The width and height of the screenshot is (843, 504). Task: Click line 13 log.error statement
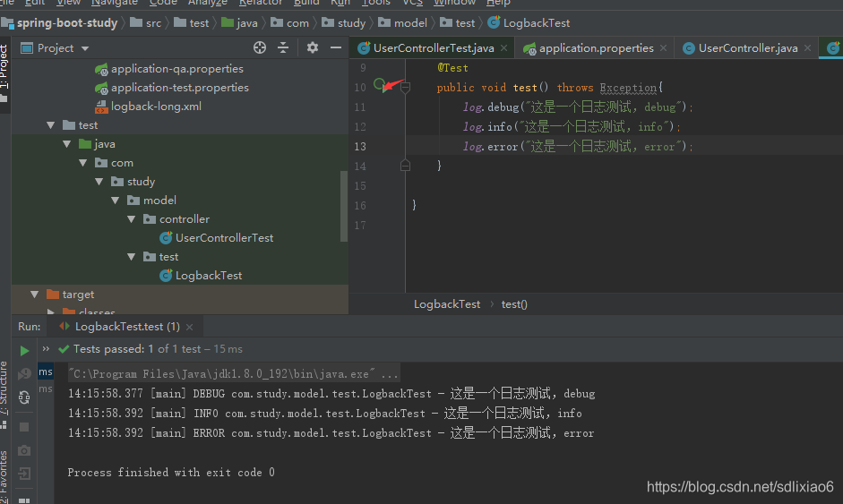(578, 146)
